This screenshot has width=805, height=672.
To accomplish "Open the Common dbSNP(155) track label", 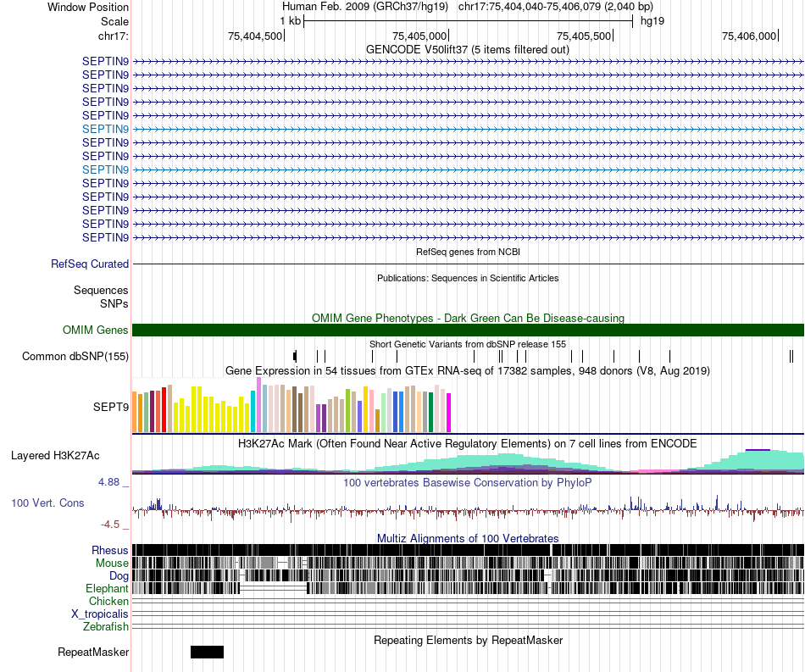I will click(75, 356).
